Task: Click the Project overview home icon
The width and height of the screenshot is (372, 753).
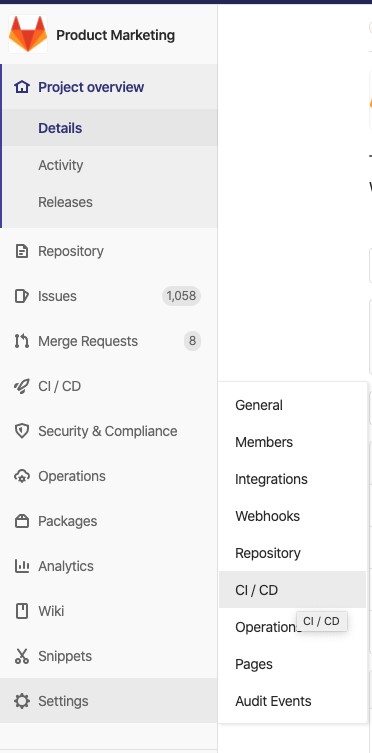Action: [22, 87]
